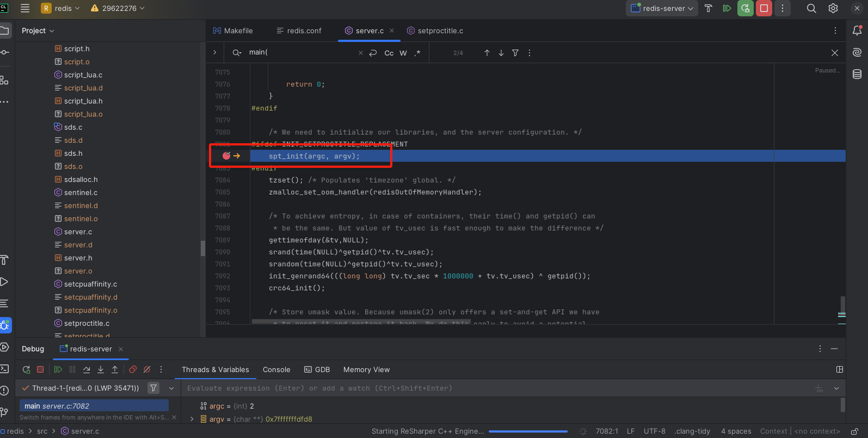This screenshot has width=868, height=438.
Task: Open the Commit tool window icon
Action: pos(4,52)
